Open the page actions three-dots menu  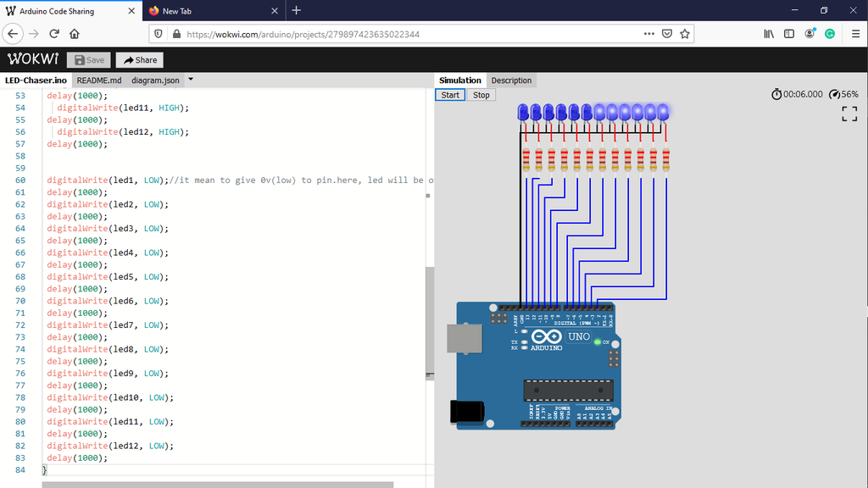tap(648, 34)
